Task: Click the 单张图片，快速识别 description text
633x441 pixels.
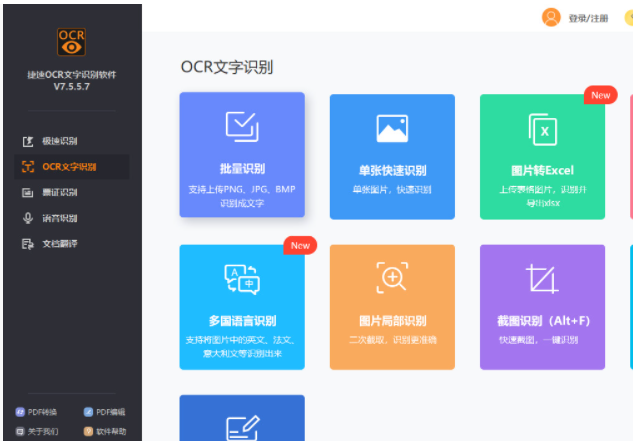Action: tap(392, 189)
